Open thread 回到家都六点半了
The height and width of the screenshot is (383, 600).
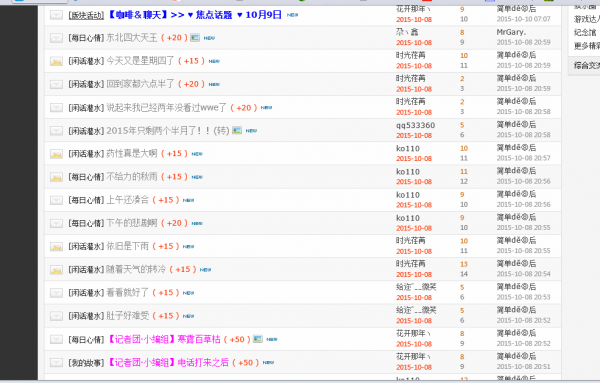[x=140, y=84]
